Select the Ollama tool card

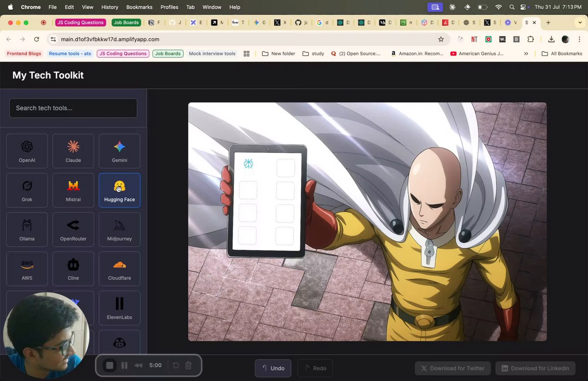27,230
